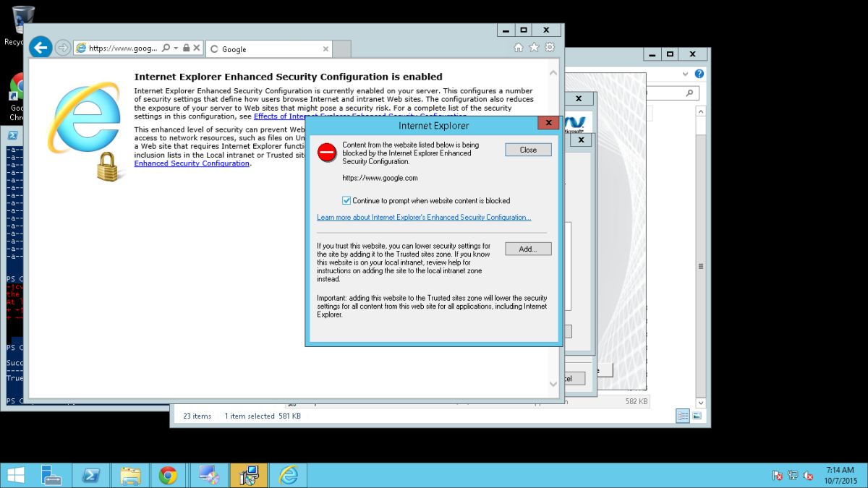Click the network tray icon
The width and height of the screenshot is (868, 488).
pos(793,476)
